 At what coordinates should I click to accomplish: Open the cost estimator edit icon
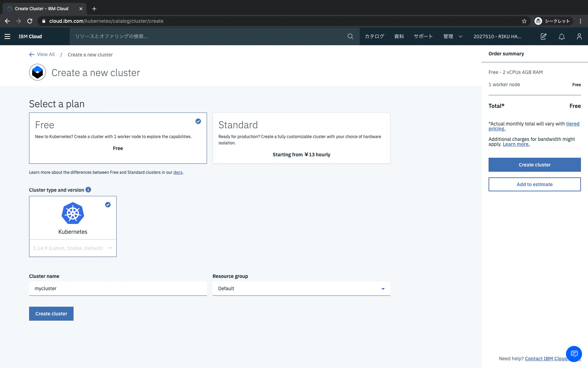544,36
